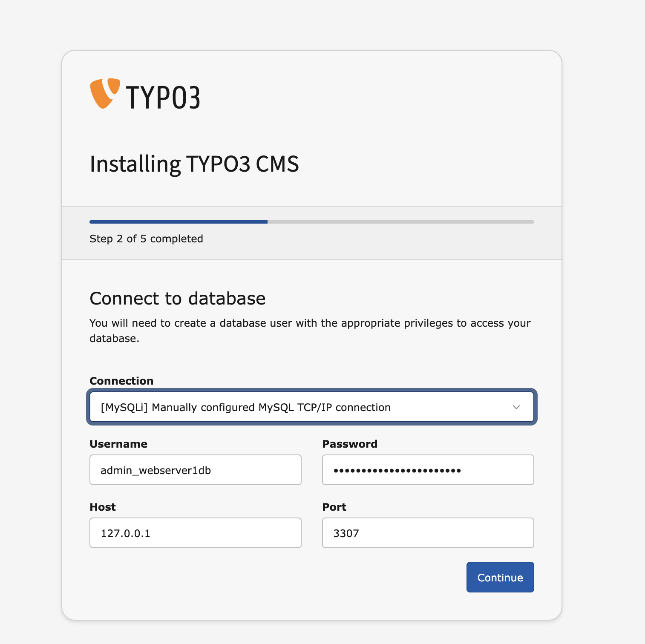
Task: Click the "Connect to database" heading
Action: pyautogui.click(x=177, y=299)
